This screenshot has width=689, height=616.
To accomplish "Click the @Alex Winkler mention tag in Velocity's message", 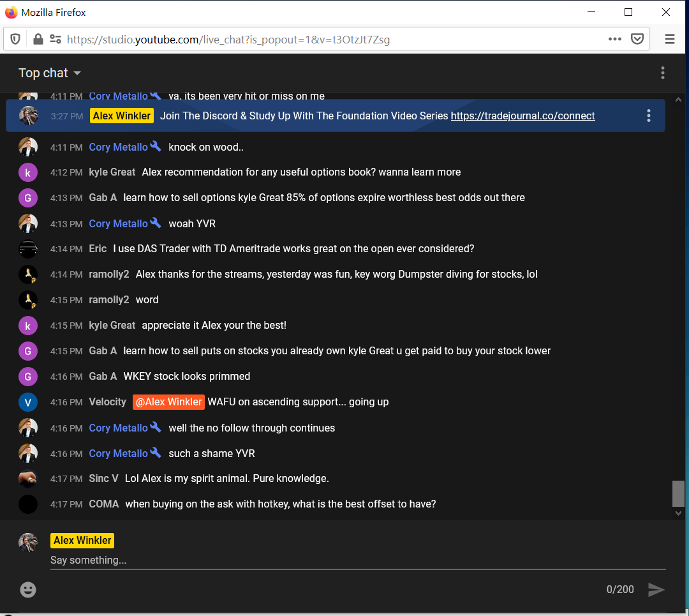I will tap(168, 402).
